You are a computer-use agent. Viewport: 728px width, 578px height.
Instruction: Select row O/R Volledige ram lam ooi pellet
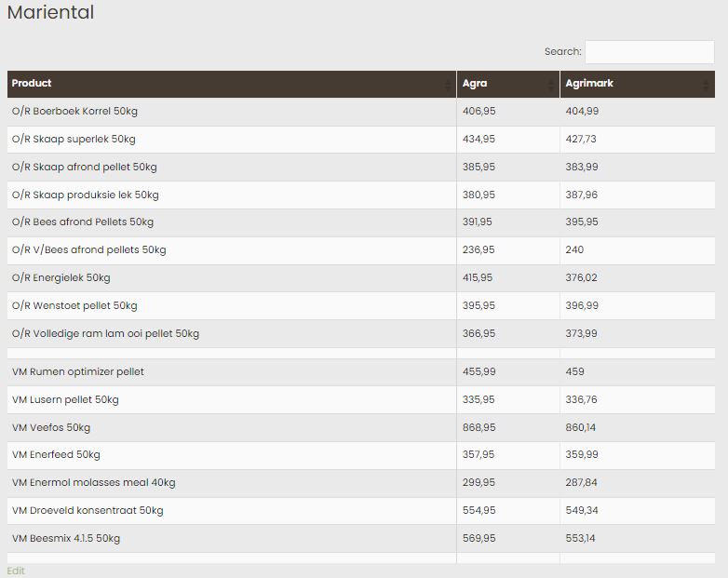(x=361, y=334)
